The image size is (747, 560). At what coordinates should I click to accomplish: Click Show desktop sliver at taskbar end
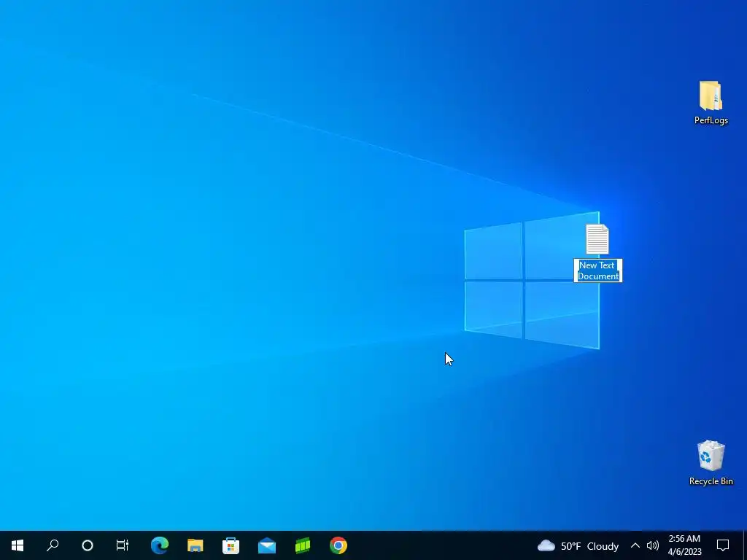click(x=745, y=545)
